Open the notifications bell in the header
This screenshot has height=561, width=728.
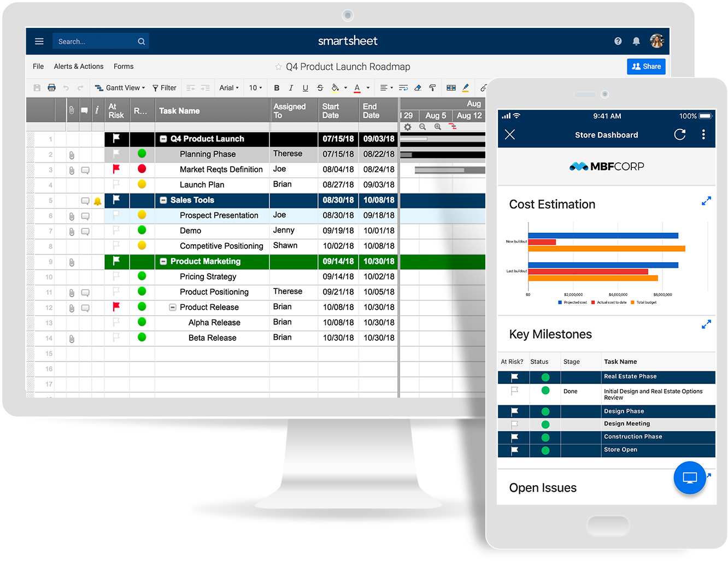(x=636, y=41)
